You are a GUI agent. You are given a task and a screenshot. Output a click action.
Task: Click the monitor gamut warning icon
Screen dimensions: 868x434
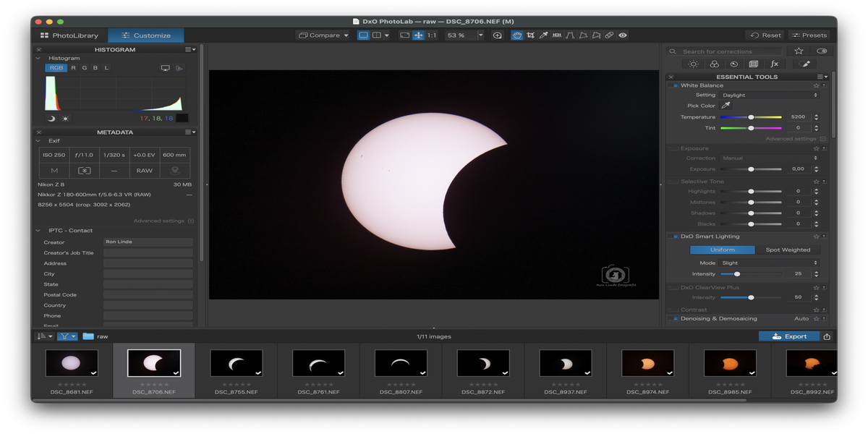click(165, 68)
